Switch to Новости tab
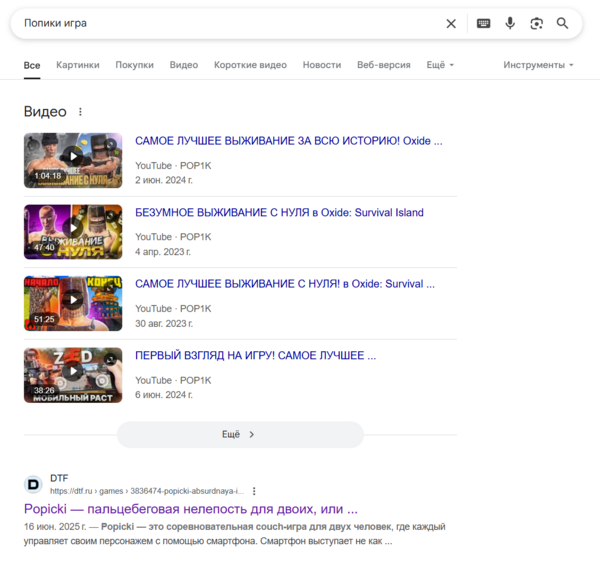This screenshot has height=566, width=600. (322, 65)
